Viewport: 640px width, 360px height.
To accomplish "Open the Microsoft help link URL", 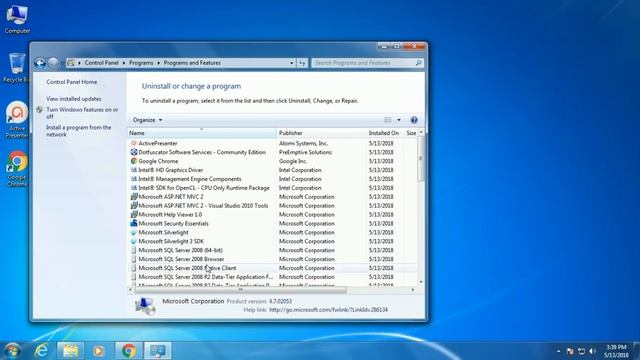I will [x=329, y=310].
